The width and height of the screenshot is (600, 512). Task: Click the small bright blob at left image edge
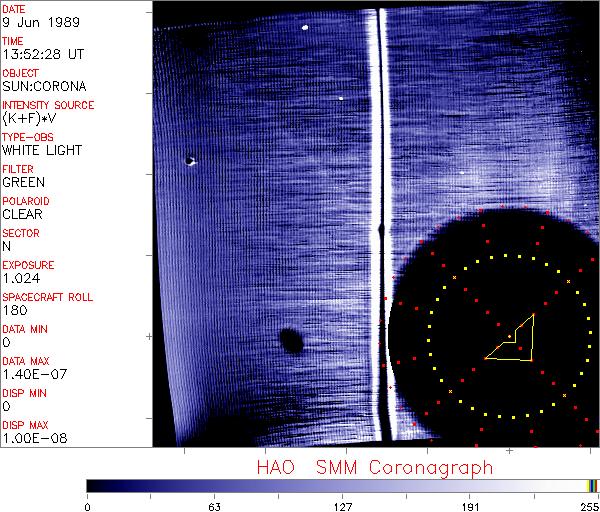click(x=189, y=160)
